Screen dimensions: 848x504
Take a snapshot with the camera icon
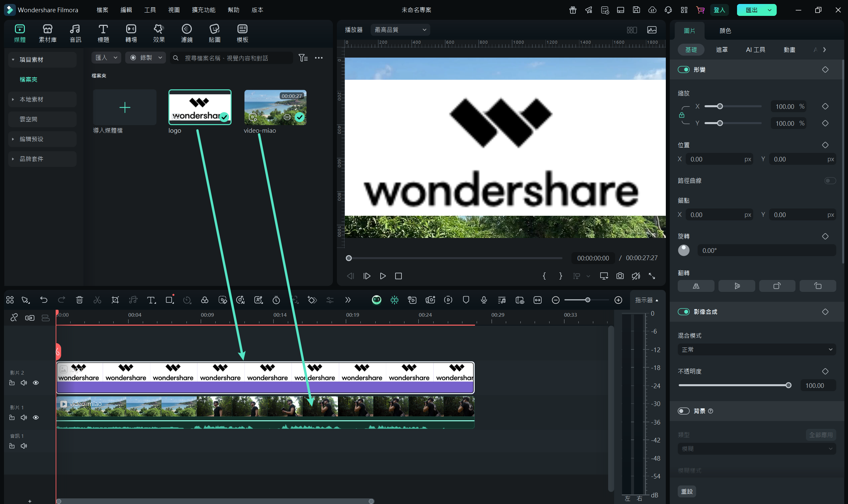pyautogui.click(x=620, y=276)
